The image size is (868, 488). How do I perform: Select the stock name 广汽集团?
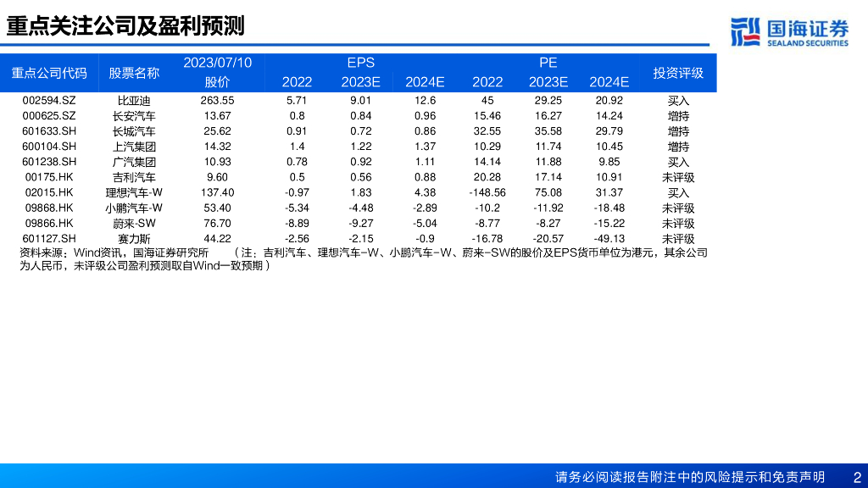point(134,162)
